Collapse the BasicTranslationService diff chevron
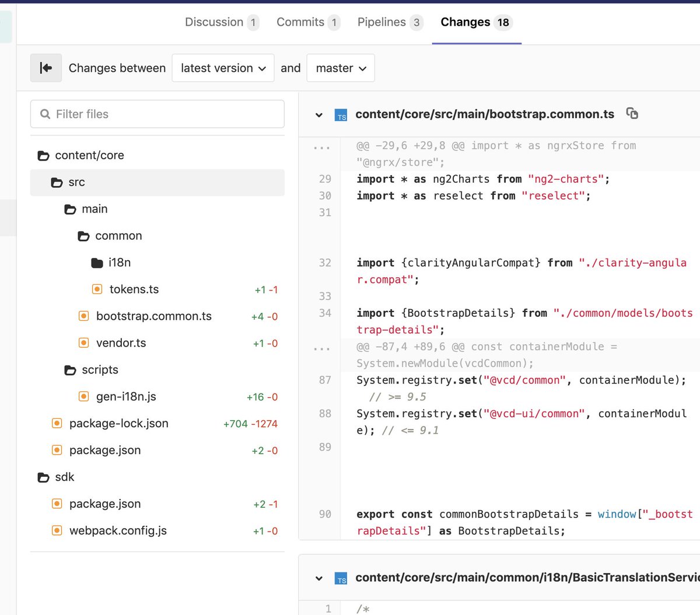 319,578
